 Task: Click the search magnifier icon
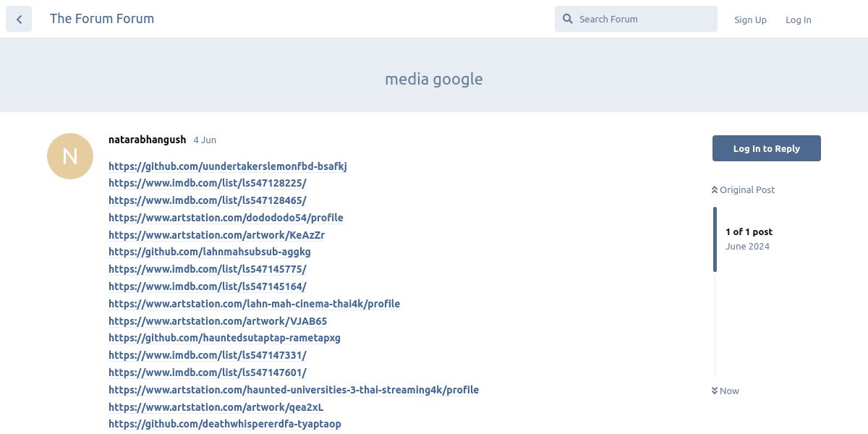click(x=568, y=19)
